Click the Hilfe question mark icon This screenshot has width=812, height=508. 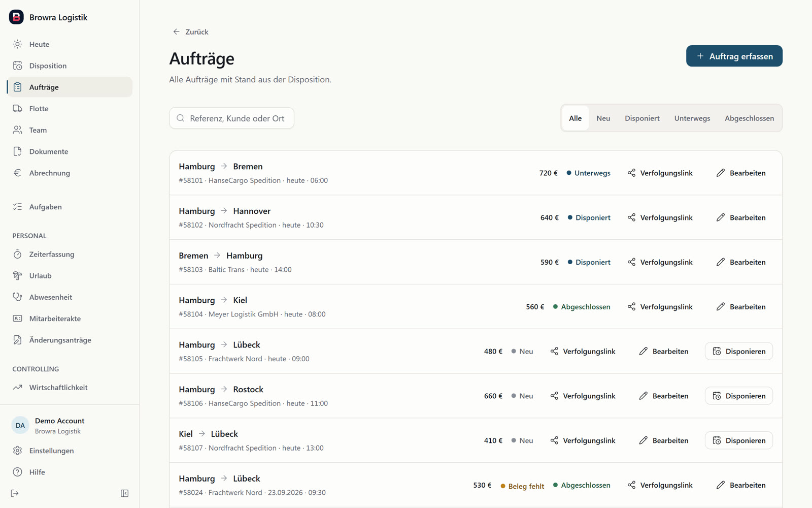(x=18, y=472)
